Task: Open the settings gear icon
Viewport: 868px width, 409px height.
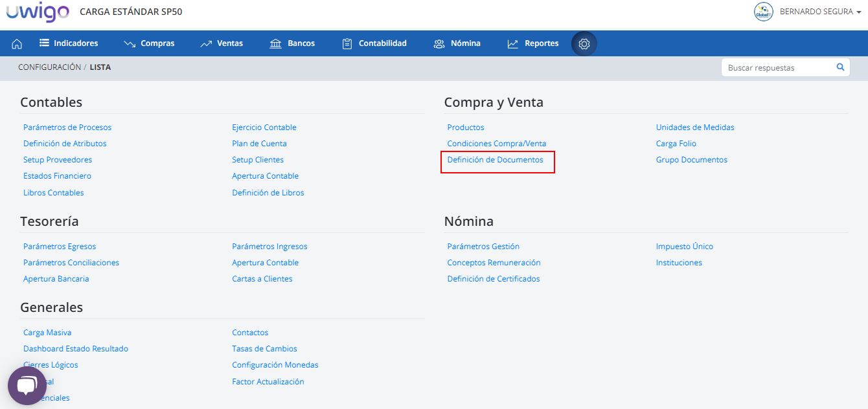Action: [584, 43]
